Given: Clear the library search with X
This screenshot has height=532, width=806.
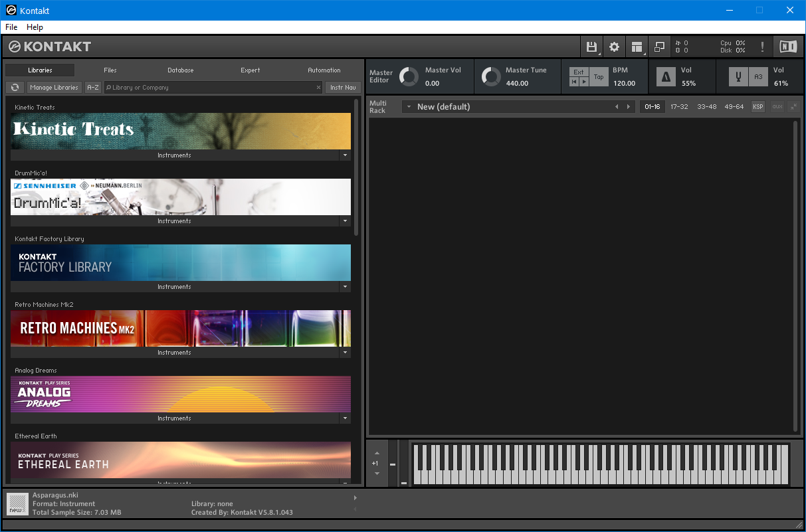Looking at the screenshot, I should click(x=318, y=87).
